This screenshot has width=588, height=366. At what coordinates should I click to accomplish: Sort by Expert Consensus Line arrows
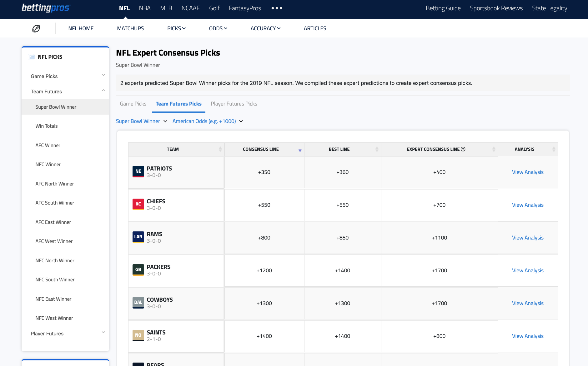click(494, 149)
